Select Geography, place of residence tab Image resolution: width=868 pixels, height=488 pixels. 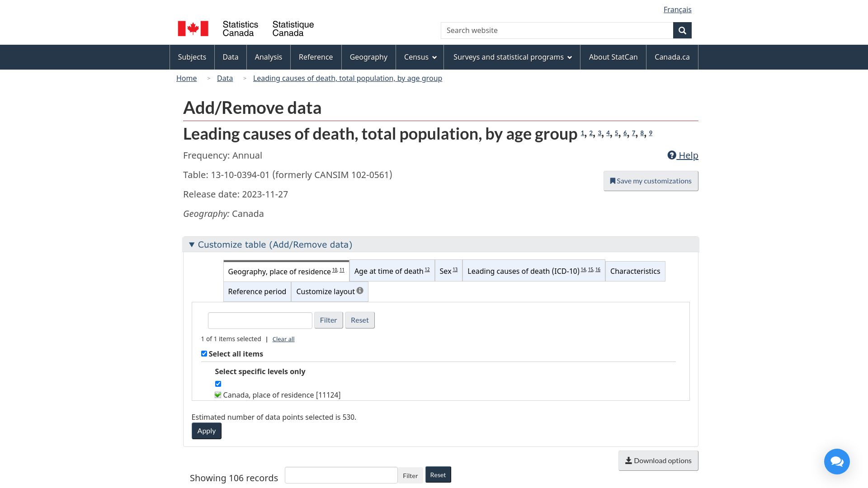286,271
